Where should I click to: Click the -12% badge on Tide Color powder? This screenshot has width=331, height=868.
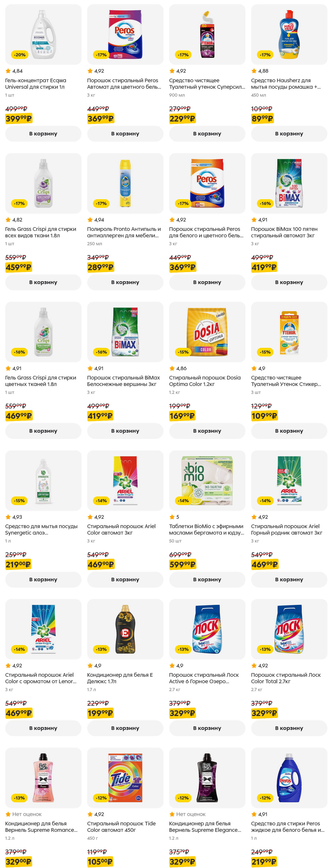coord(101,798)
